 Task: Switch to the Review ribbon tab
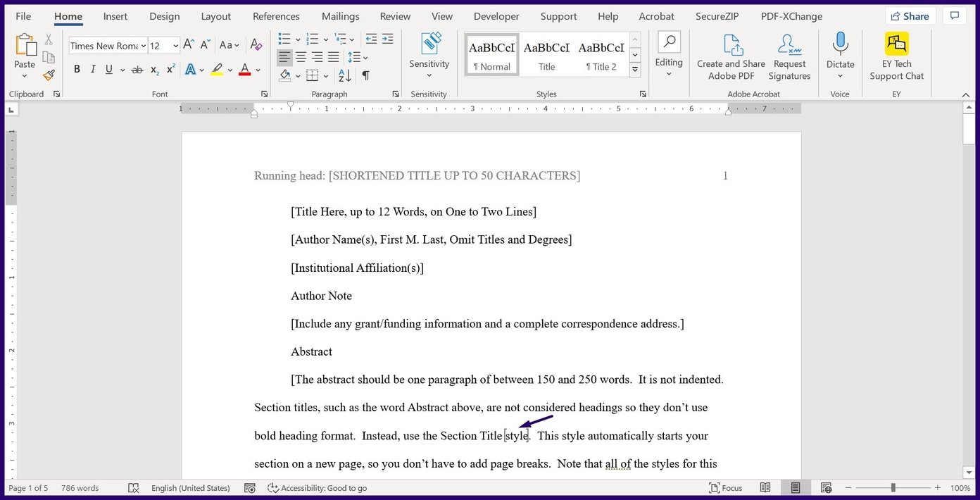[394, 15]
